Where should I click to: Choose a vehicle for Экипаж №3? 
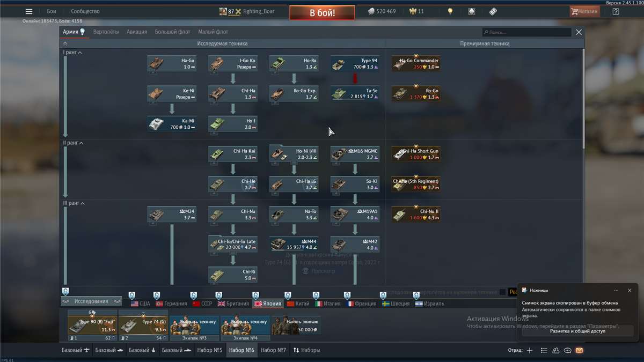point(194,325)
